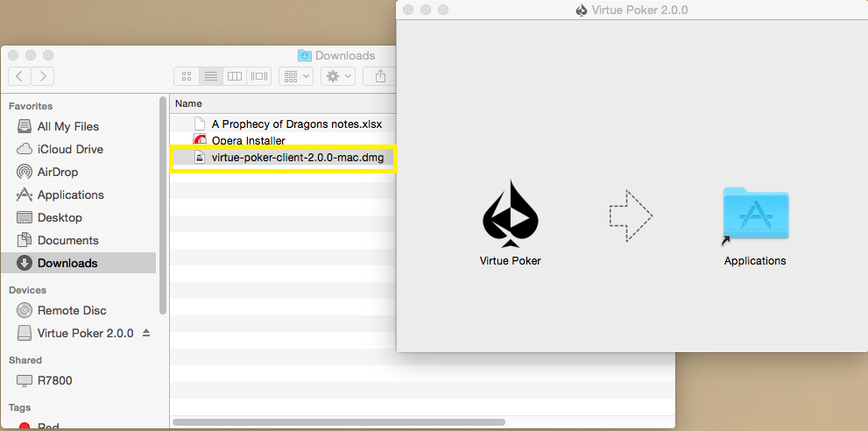Select Virtue Poker 2.0.0 volume in sidebar
868x431 pixels.
pos(85,334)
